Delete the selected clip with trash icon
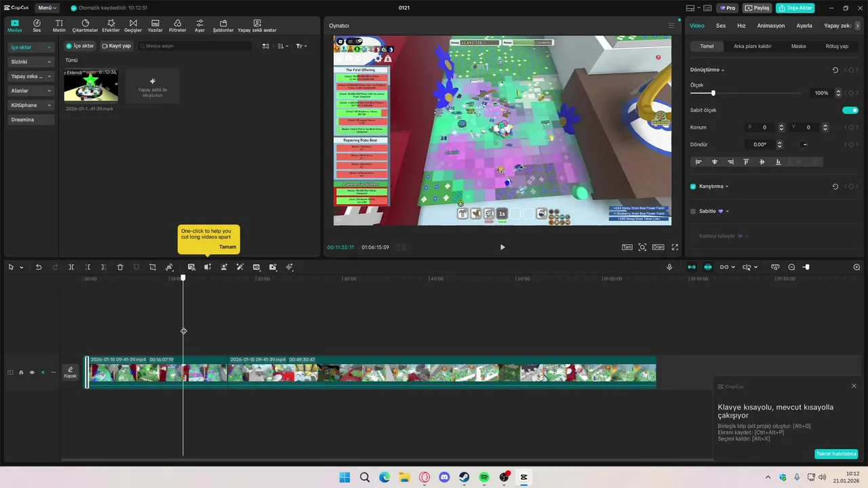The image size is (868, 488). 120,267
